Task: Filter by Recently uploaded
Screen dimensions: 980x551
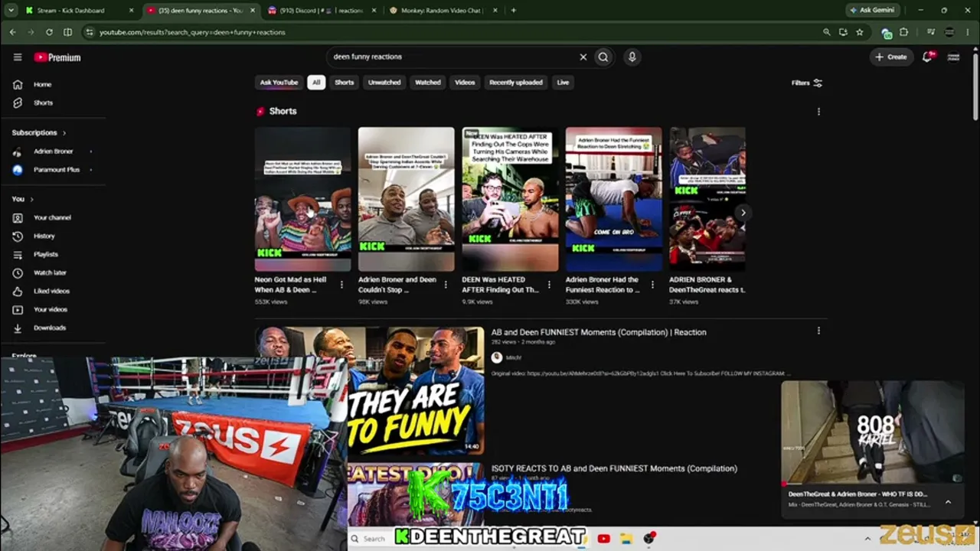Action: pyautogui.click(x=516, y=83)
